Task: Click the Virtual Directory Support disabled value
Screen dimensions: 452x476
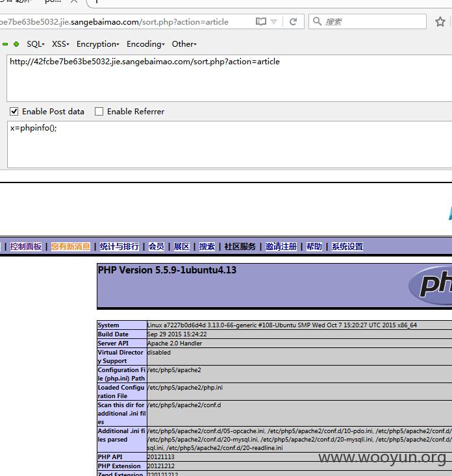Action: (158, 353)
